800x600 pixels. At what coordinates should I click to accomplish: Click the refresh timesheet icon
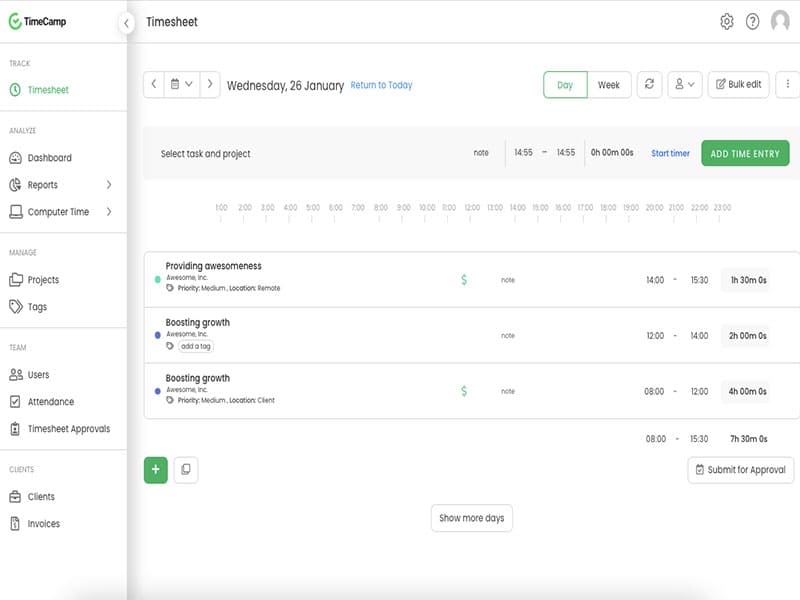coord(649,85)
